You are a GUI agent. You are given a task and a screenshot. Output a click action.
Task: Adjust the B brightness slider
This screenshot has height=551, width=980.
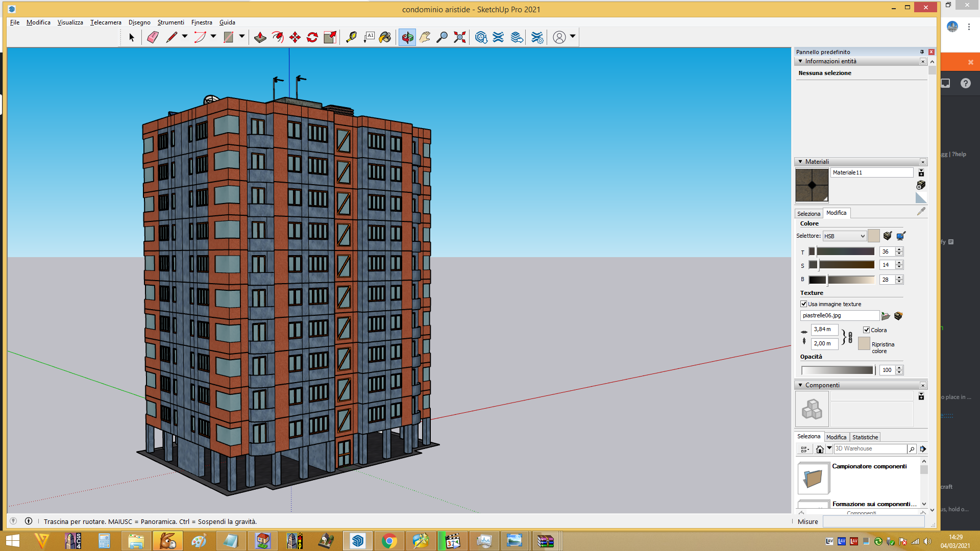click(x=842, y=280)
